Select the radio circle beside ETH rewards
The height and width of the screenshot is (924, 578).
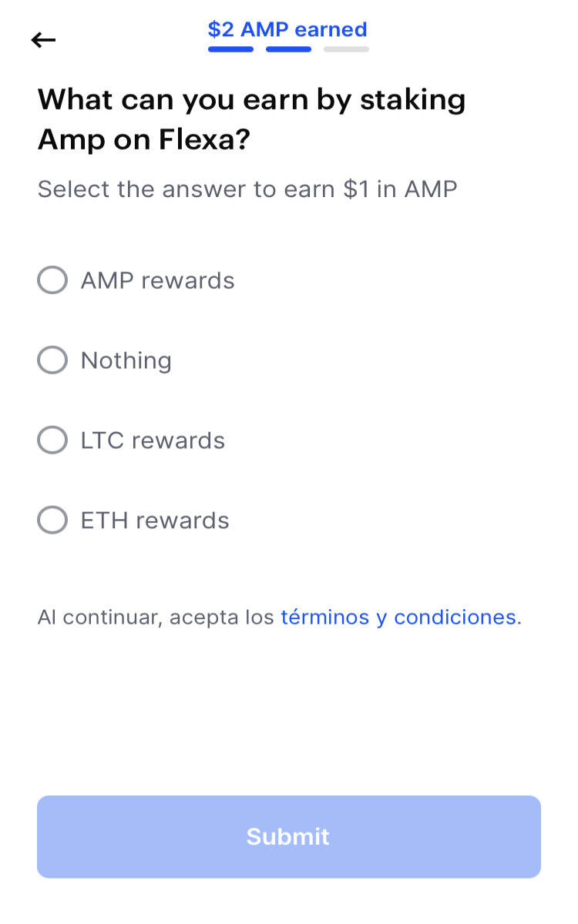[x=52, y=521]
